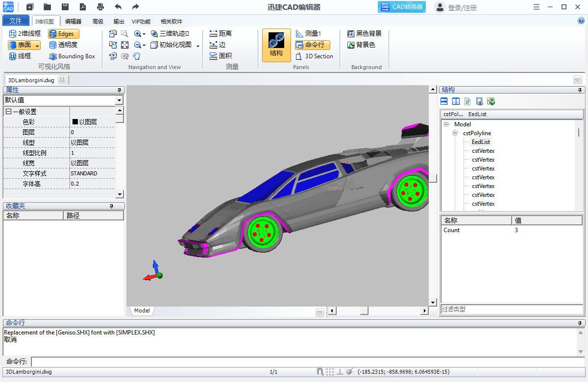
Task: Open the 默认值 properties dropdown
Action: pyautogui.click(x=119, y=100)
